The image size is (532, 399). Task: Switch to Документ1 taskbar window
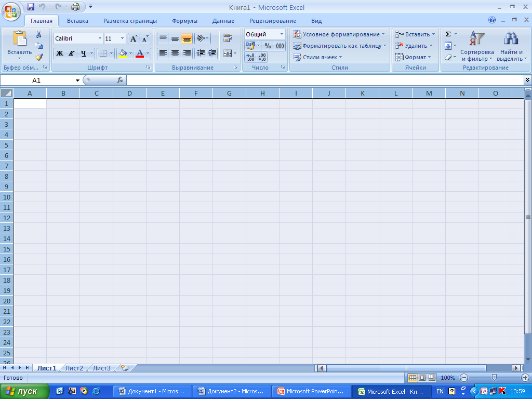(152, 391)
